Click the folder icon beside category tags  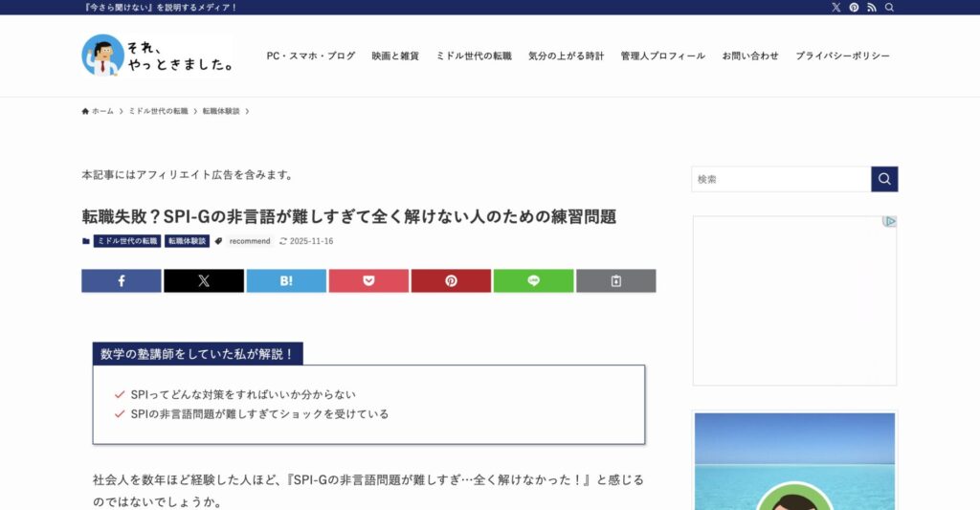pos(85,241)
